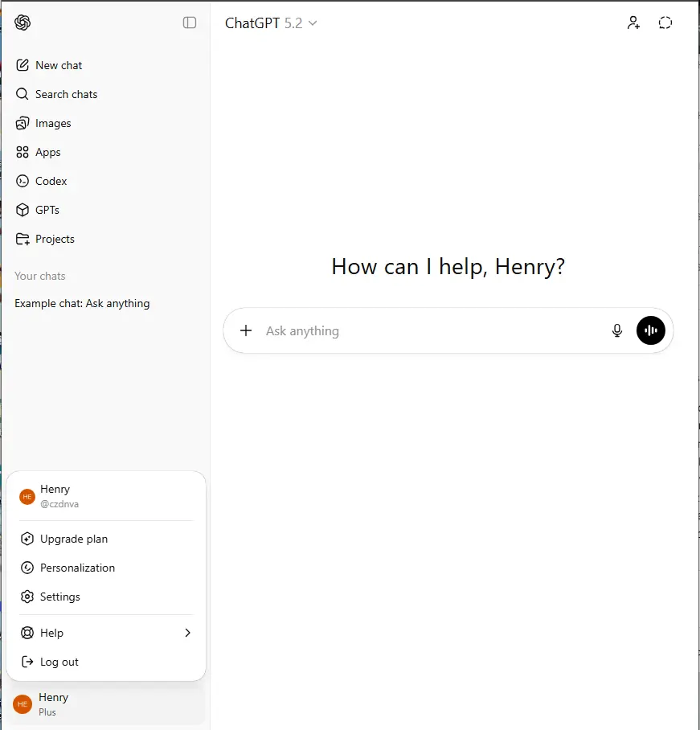Open GPTs from the sidebar
The height and width of the screenshot is (730, 700).
pyautogui.click(x=105, y=210)
